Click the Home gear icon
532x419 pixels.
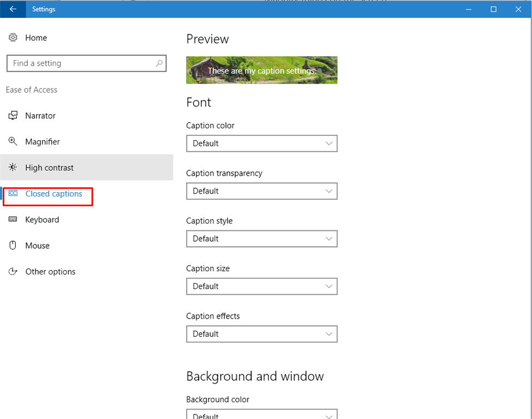click(x=13, y=37)
